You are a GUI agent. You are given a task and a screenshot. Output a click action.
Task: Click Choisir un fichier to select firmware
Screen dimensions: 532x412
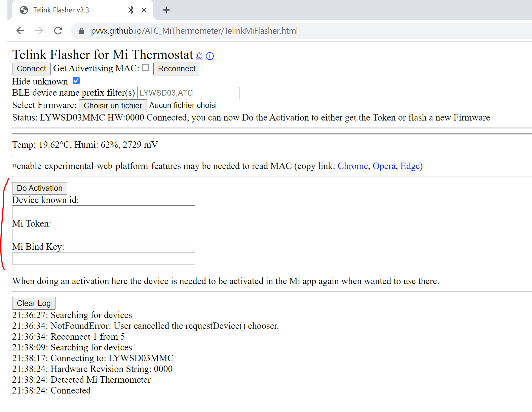113,106
